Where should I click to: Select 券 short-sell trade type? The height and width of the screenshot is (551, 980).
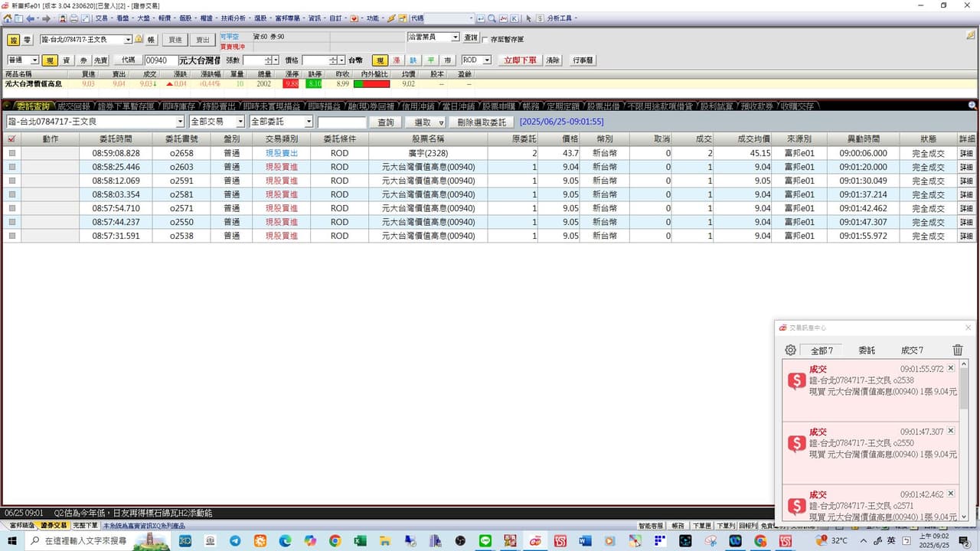click(x=83, y=60)
